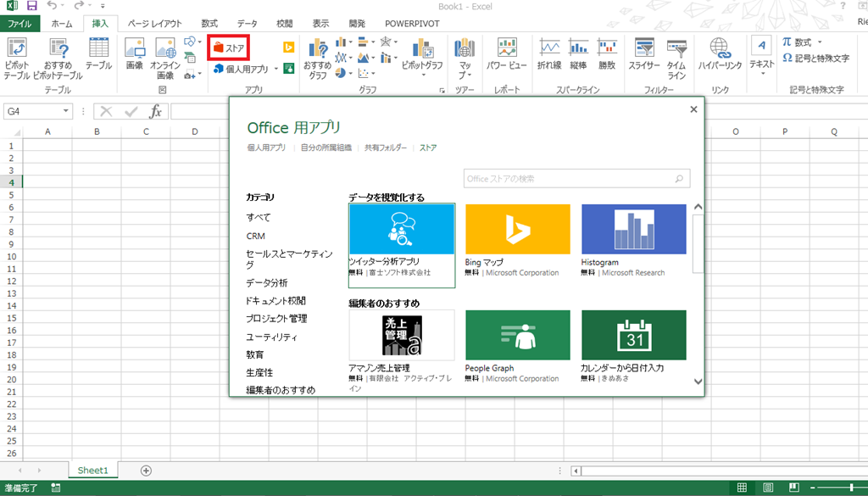The width and height of the screenshot is (868, 496).
Task: Select the Histogram app tile
Action: coord(633,241)
